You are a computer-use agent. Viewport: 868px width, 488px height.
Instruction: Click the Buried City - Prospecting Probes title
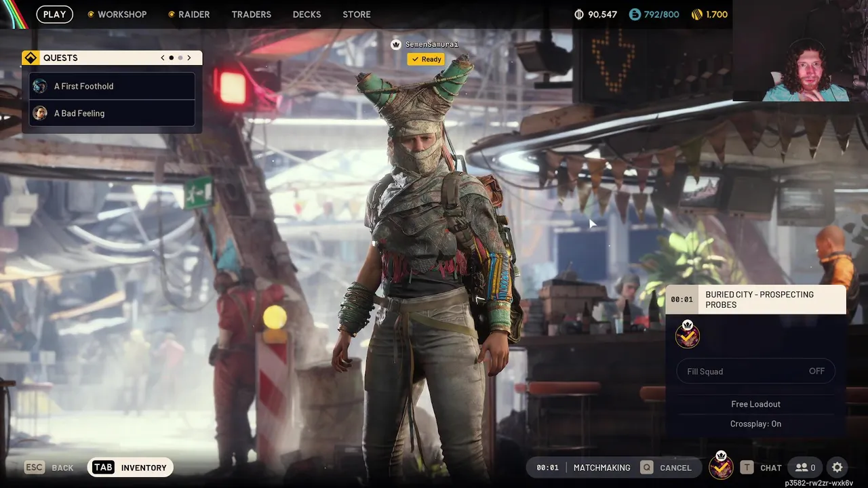[x=759, y=300]
